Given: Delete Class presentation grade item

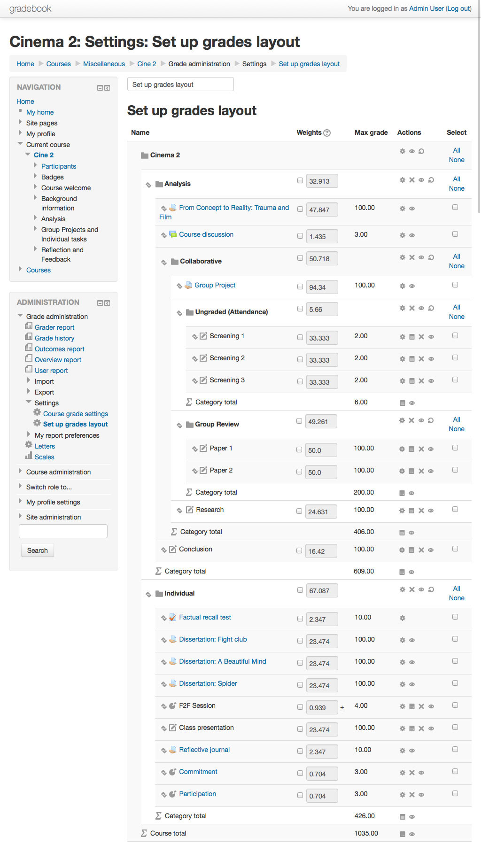Looking at the screenshot, I should point(421,728).
